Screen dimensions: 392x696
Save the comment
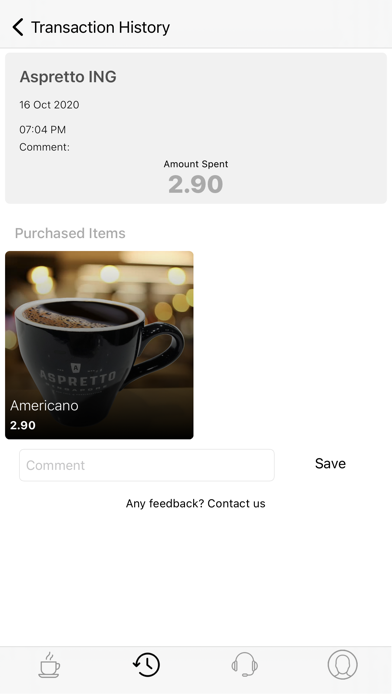click(x=330, y=463)
